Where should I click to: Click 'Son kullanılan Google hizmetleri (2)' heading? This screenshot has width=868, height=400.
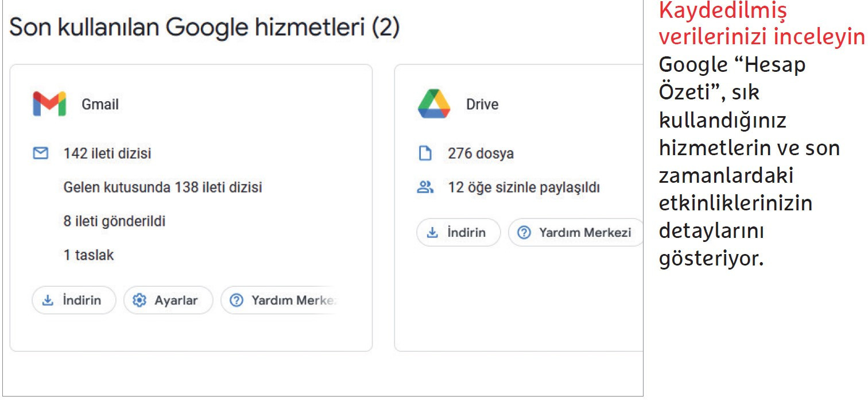point(204,28)
